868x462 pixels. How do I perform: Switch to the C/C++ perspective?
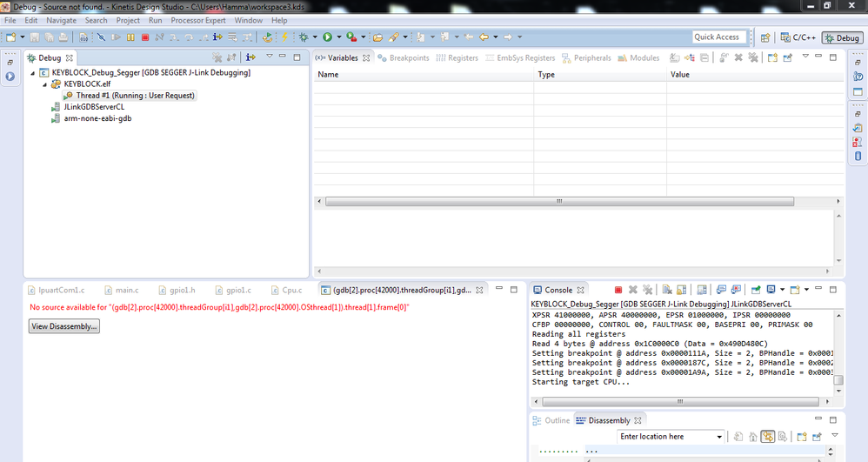(798, 37)
